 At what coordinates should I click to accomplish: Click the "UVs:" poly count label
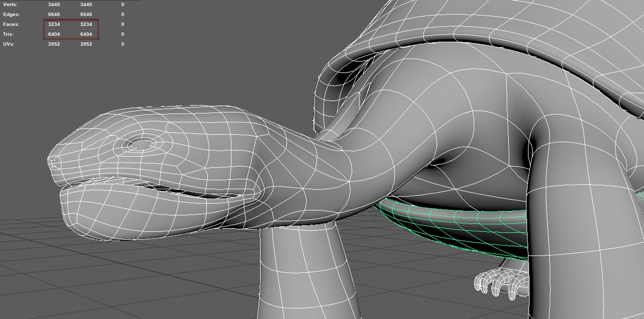pyautogui.click(x=9, y=44)
